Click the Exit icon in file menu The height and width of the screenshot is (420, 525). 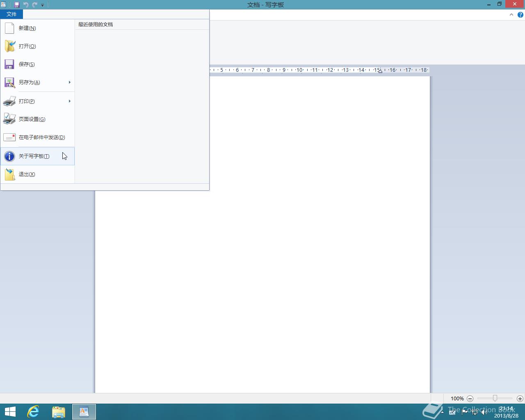click(x=9, y=174)
